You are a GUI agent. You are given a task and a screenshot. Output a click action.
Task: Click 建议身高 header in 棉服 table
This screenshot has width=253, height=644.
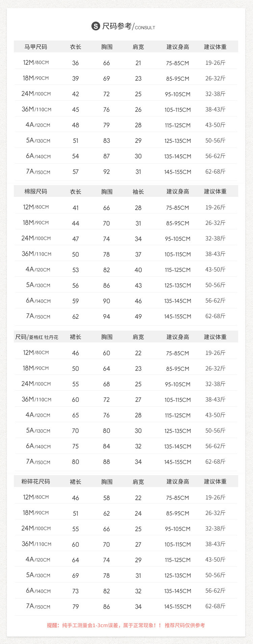click(178, 191)
